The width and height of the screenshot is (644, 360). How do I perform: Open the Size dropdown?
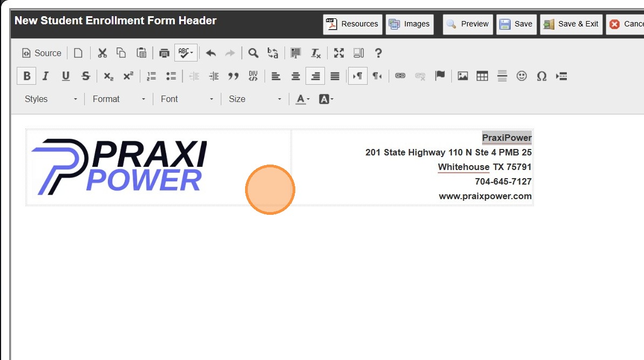[255, 99]
